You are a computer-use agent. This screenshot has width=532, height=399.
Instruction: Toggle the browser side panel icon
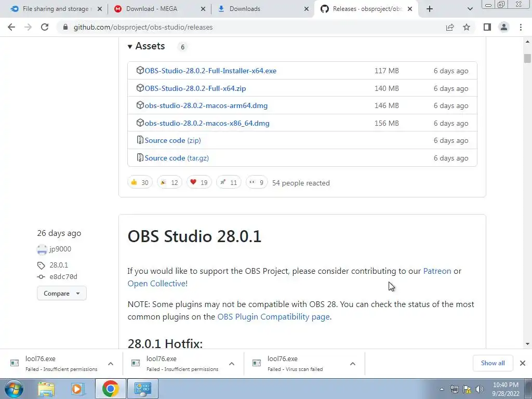(x=487, y=27)
